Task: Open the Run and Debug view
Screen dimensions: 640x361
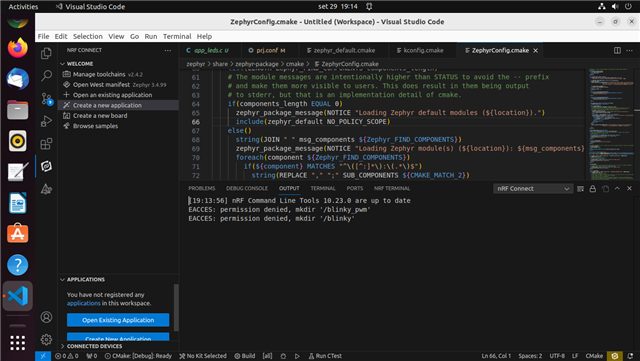Action: pos(46,121)
